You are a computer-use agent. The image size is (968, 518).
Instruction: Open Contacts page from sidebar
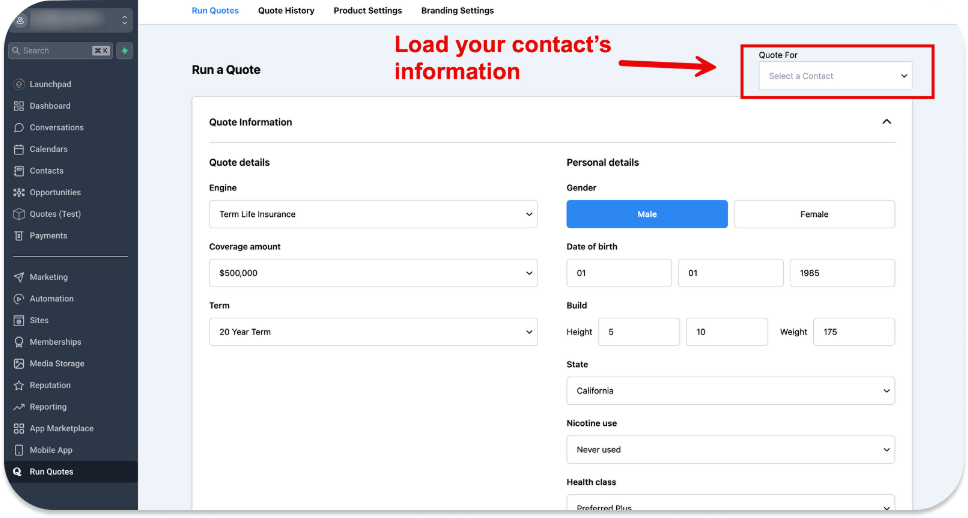[46, 170]
